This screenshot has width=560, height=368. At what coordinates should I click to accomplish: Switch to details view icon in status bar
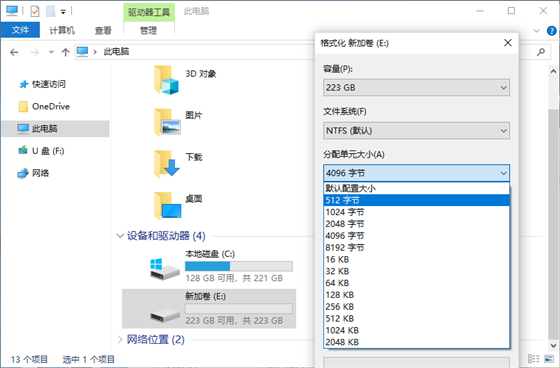click(533, 358)
